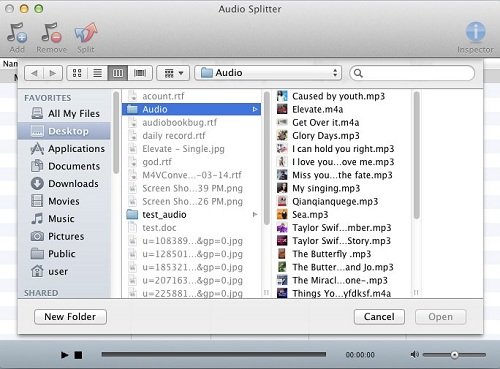Click the Audio column scrollbar
The width and height of the screenshot is (500, 369).
tap(416, 155)
